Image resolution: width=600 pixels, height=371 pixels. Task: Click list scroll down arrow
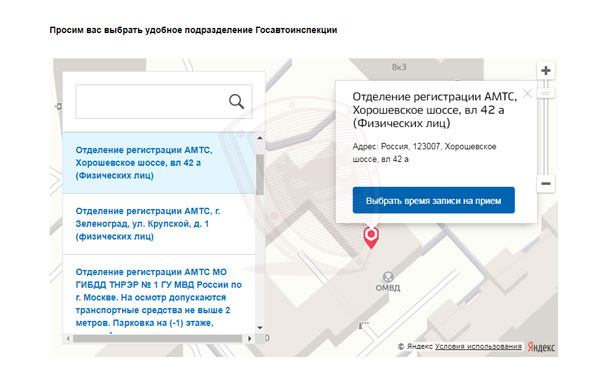pyautogui.click(x=260, y=328)
